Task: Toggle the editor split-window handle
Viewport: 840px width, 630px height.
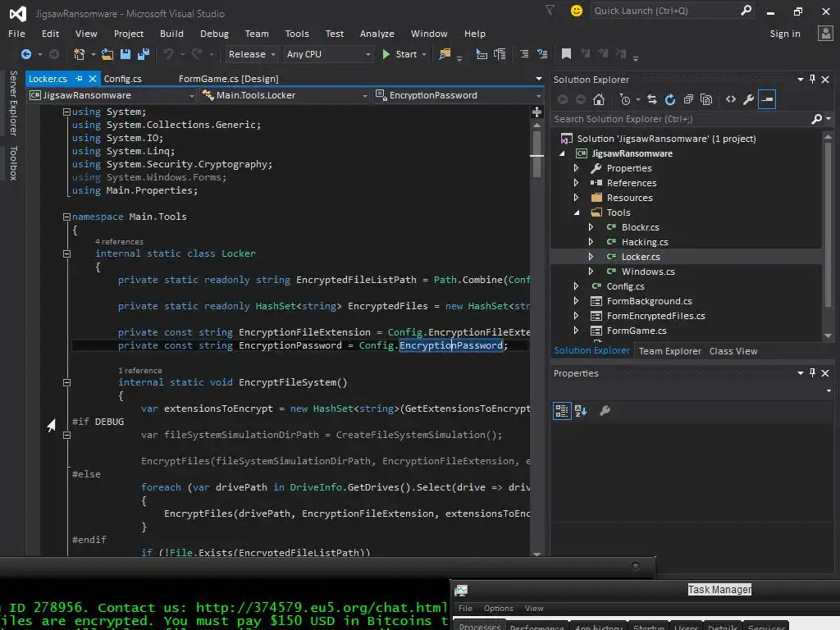Action: [536, 112]
